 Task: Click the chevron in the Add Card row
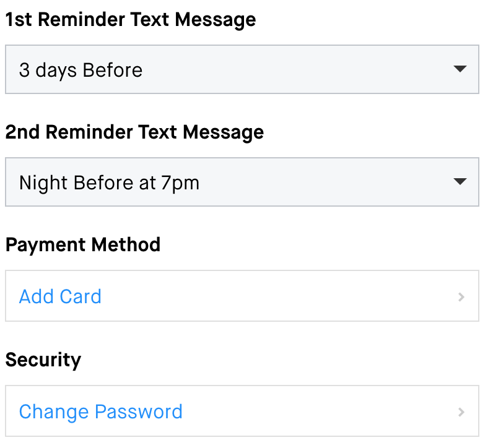[x=461, y=297]
